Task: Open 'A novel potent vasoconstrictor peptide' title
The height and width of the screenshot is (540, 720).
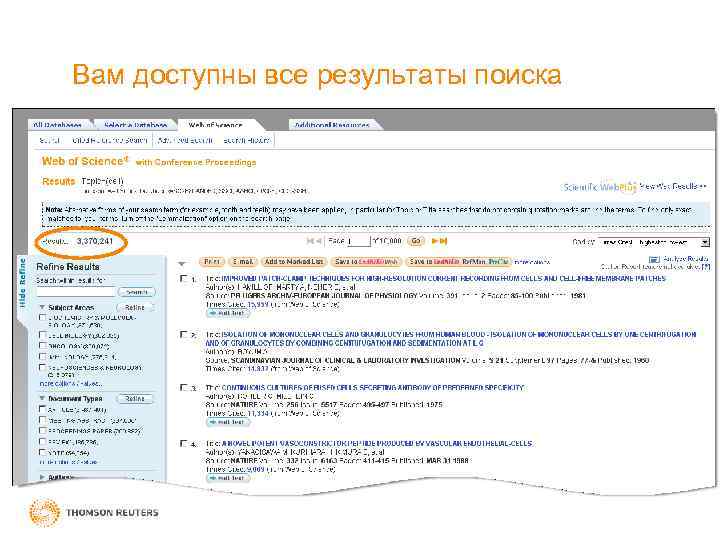Action: click(377, 443)
